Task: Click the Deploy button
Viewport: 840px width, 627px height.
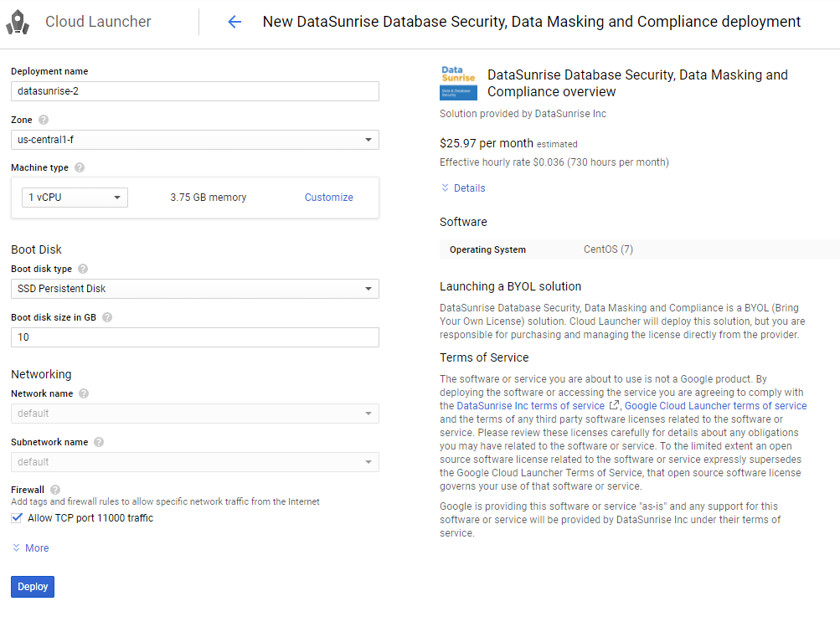Action: 33,587
